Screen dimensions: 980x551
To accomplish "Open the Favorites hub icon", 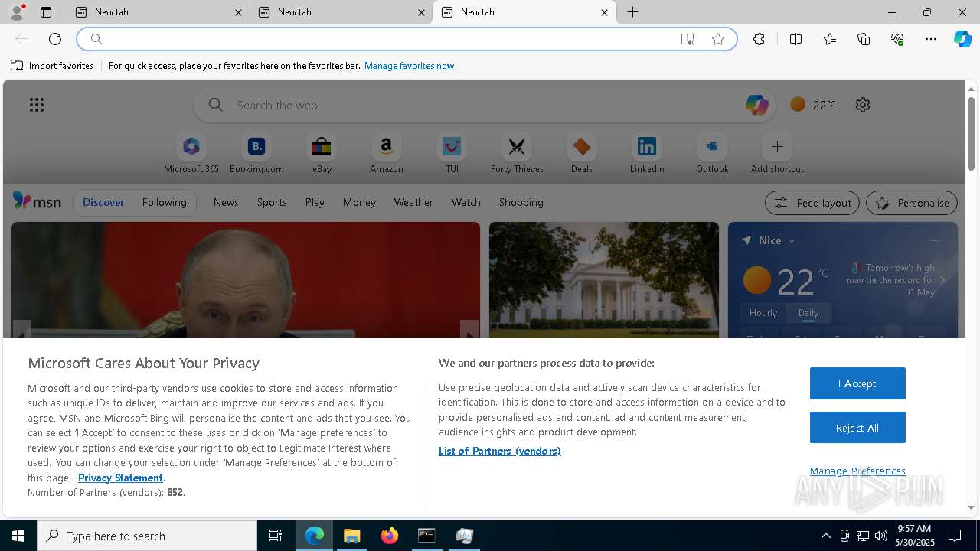I will click(830, 39).
